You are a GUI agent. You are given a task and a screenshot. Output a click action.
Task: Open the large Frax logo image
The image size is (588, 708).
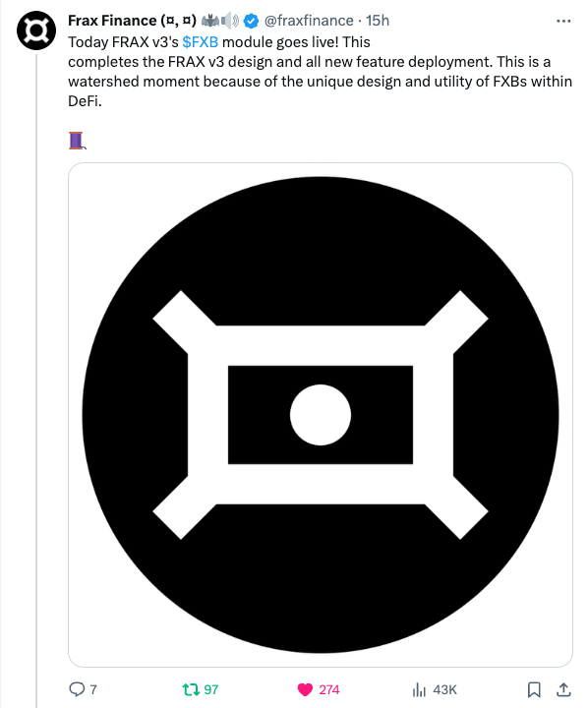[x=321, y=415]
